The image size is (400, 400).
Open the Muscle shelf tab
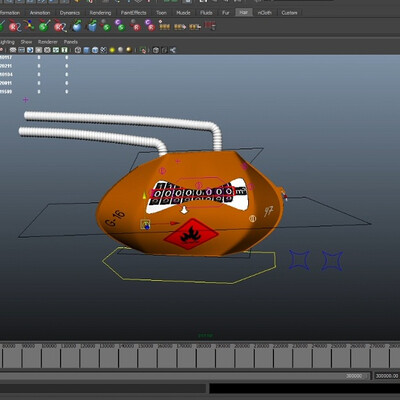pyautogui.click(x=183, y=13)
